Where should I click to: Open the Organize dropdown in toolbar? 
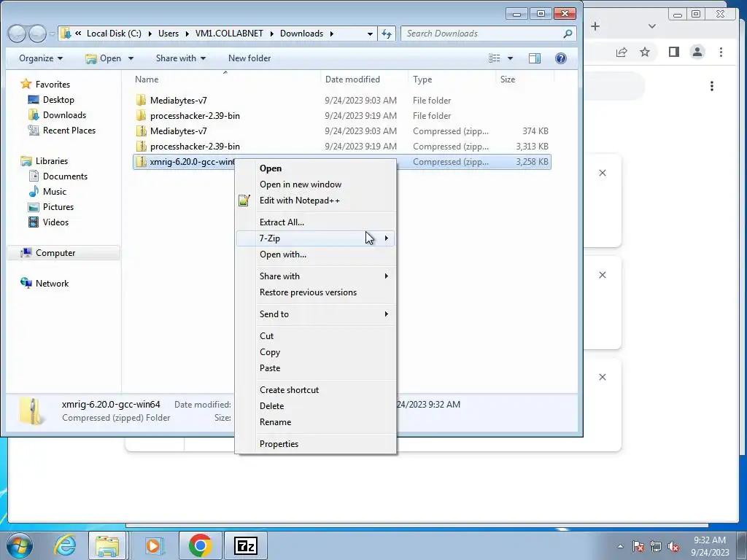tap(41, 58)
